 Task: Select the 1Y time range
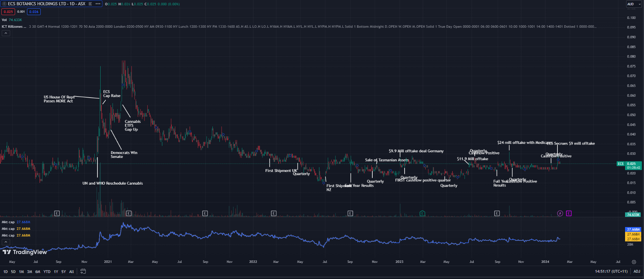(56, 272)
